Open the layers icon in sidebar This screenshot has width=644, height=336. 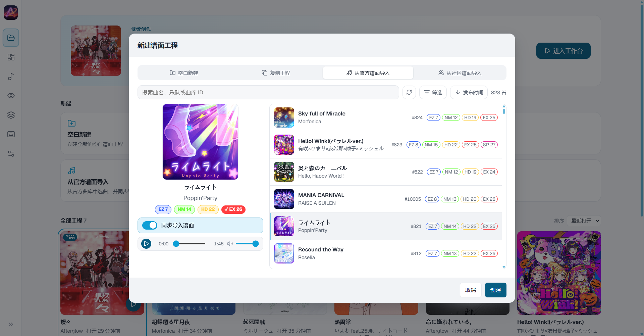tap(11, 115)
